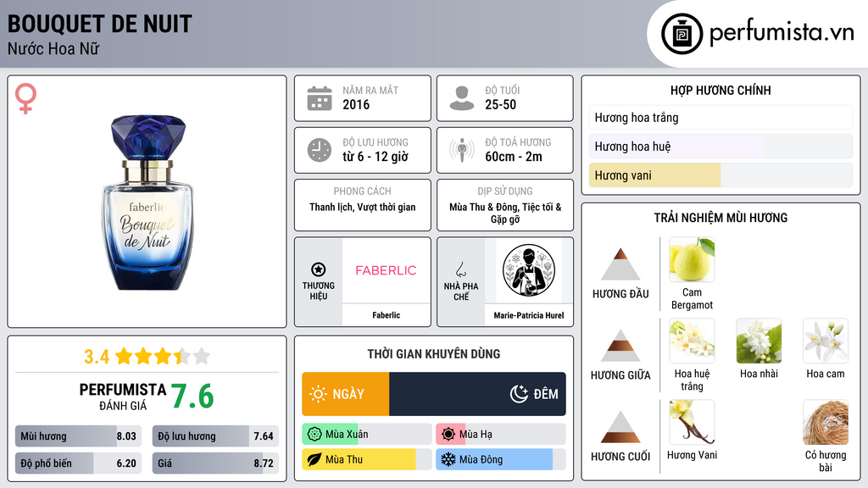Click the THỜI GIAN KHUYÊN DÙNG heading
868x488 pixels.
[x=434, y=353]
